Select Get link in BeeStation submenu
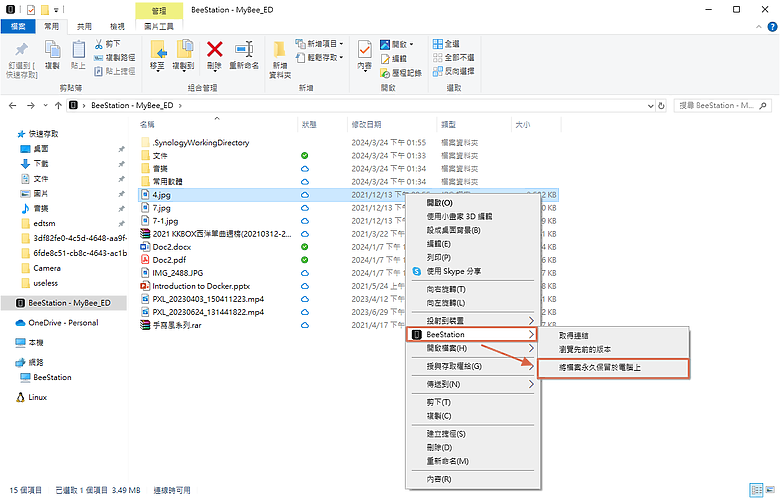The width and height of the screenshot is (780, 498). 614,336
